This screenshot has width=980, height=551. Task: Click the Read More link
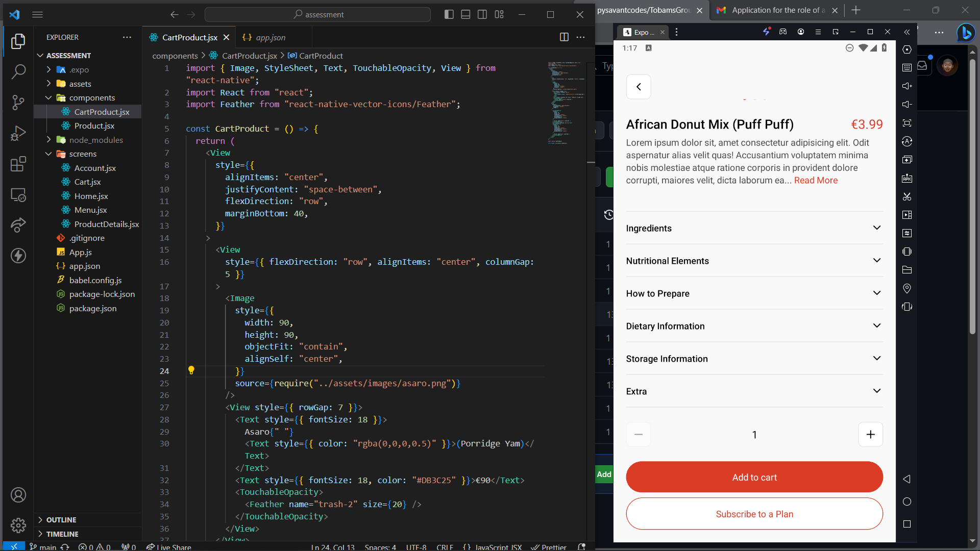click(815, 180)
